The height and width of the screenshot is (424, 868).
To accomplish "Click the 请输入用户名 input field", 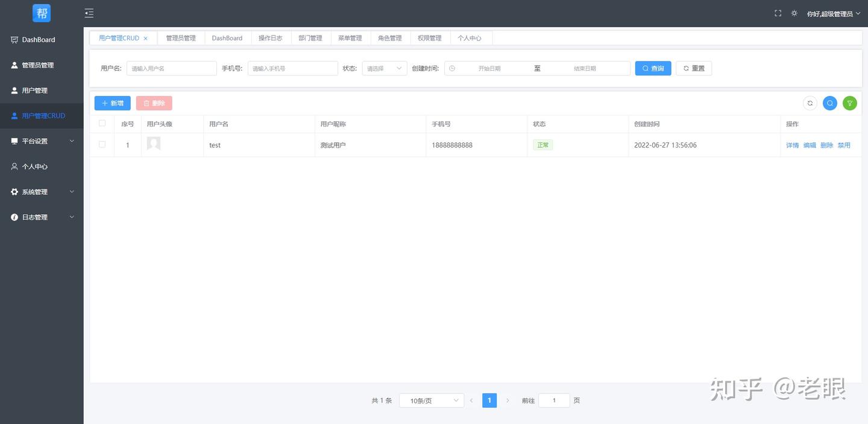I will pyautogui.click(x=171, y=68).
